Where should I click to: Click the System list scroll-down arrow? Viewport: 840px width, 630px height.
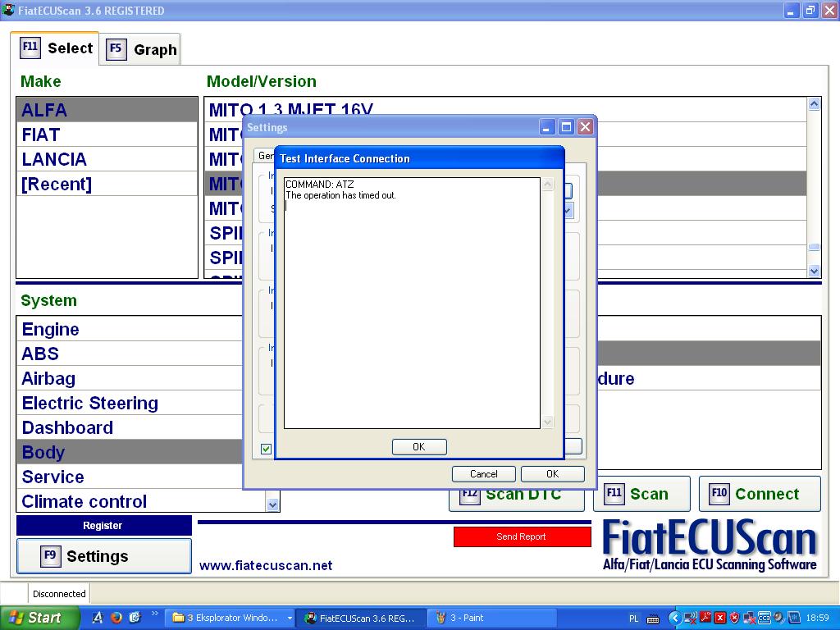coord(272,504)
